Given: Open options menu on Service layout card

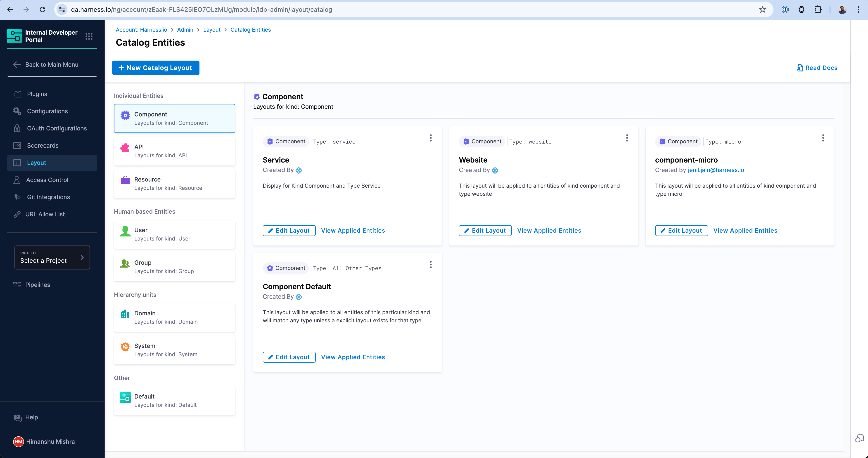Looking at the screenshot, I should [431, 138].
